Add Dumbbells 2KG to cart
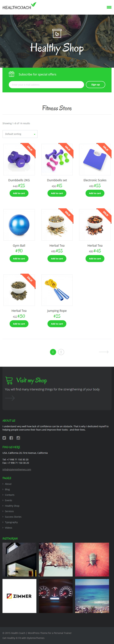 [19, 193]
